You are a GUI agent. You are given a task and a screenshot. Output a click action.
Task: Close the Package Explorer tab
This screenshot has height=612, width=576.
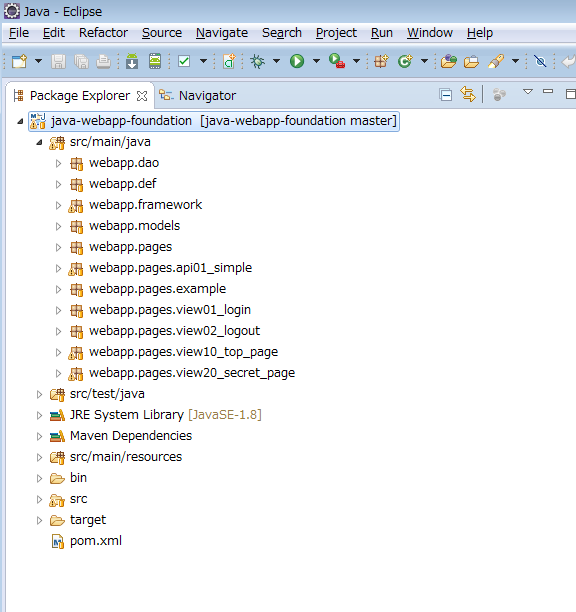142,96
